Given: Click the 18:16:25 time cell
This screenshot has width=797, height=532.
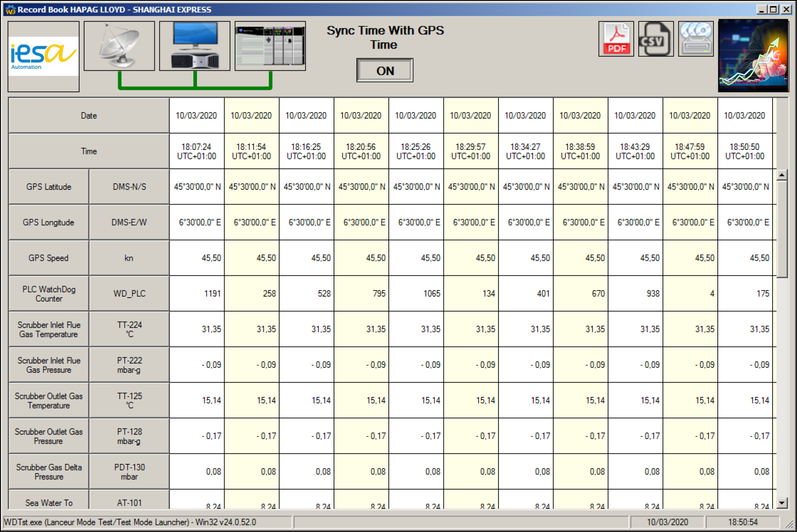Looking at the screenshot, I should 306,151.
